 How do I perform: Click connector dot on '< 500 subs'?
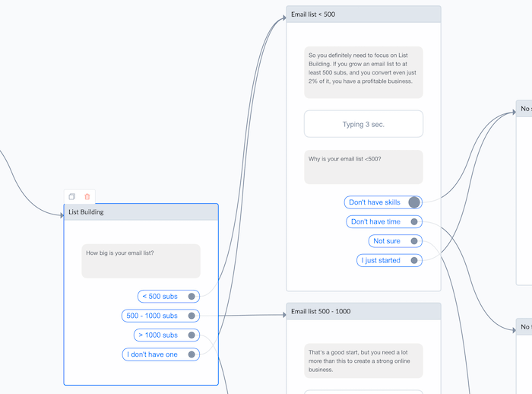pyautogui.click(x=192, y=296)
